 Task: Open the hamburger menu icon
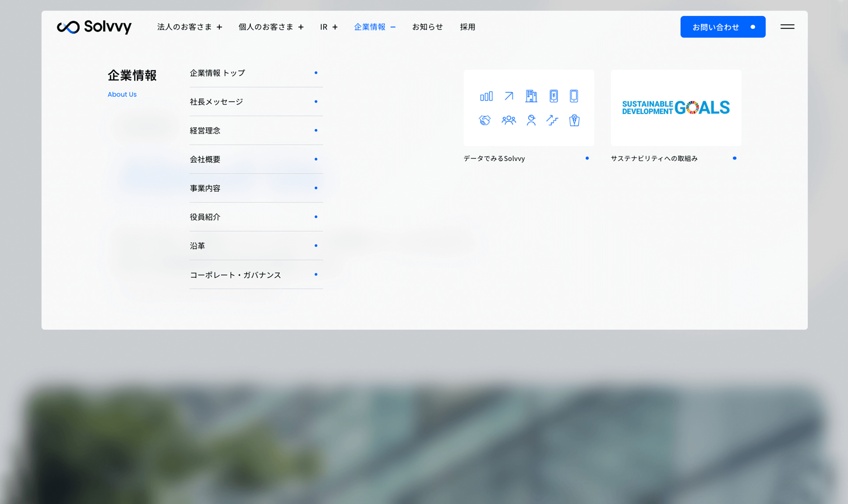[787, 27]
